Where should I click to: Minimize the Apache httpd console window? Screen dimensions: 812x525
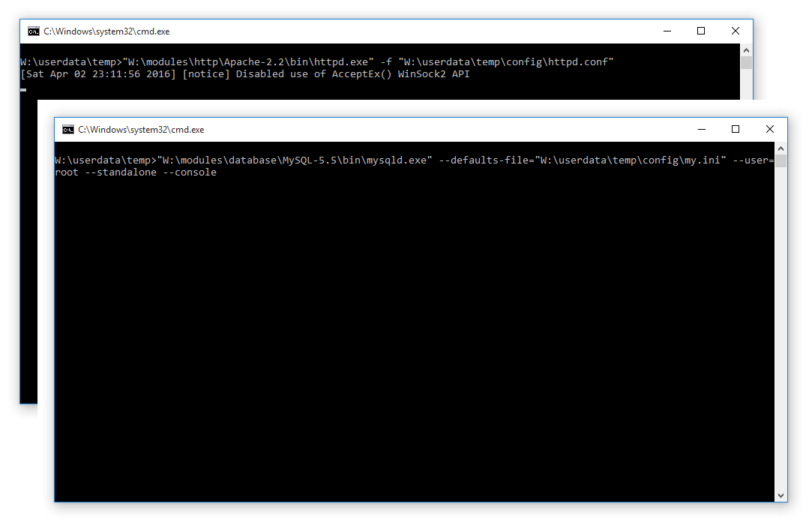(x=667, y=31)
